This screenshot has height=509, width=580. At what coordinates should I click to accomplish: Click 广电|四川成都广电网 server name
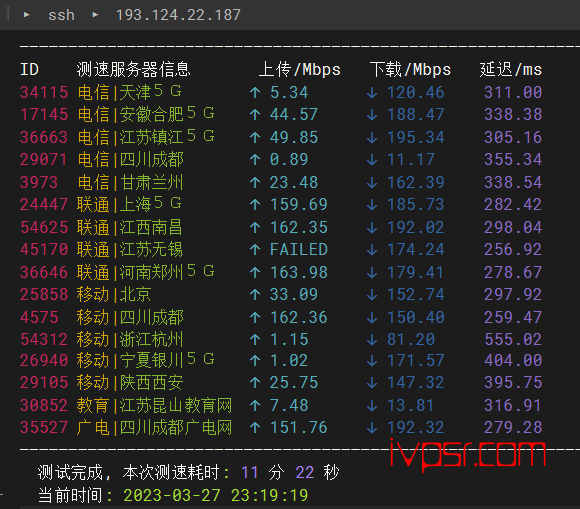click(154, 428)
